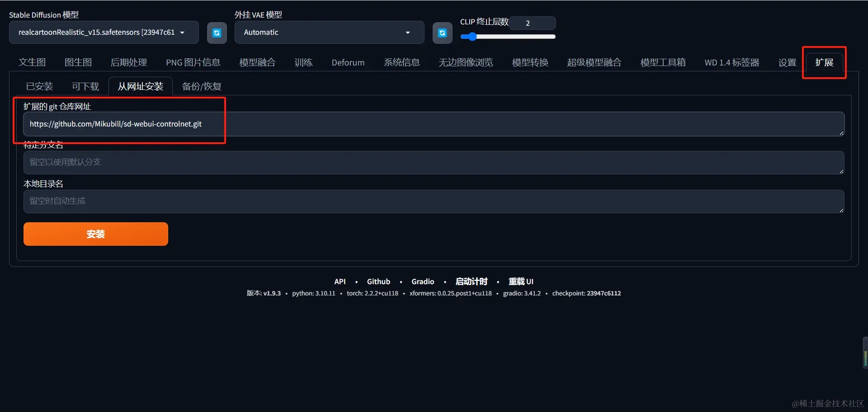
Task: Open the Stable Diffusion checkpoint dropdown
Action: coord(104,33)
